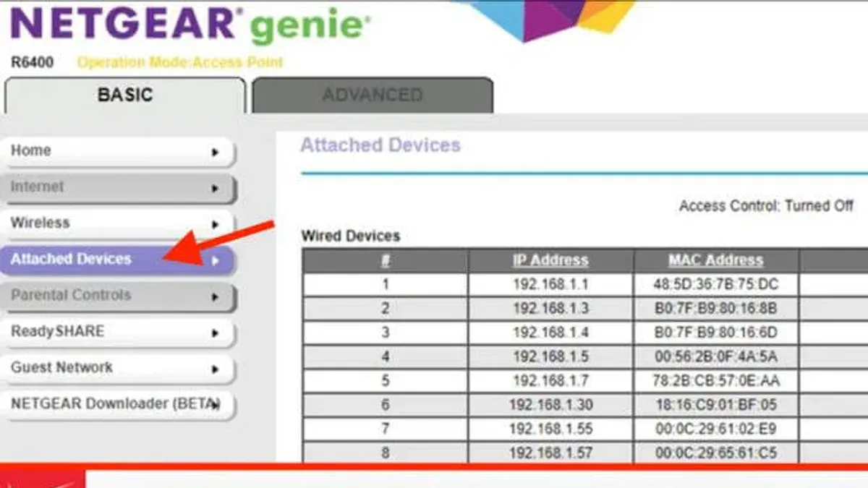The image size is (868, 488).
Task: Switch to the BASIC tab
Action: (x=125, y=95)
